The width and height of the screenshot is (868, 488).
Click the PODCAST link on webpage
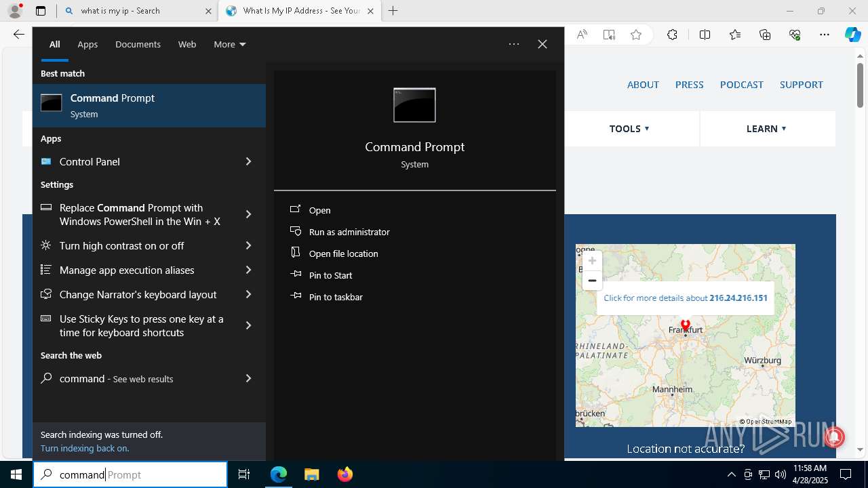point(742,85)
